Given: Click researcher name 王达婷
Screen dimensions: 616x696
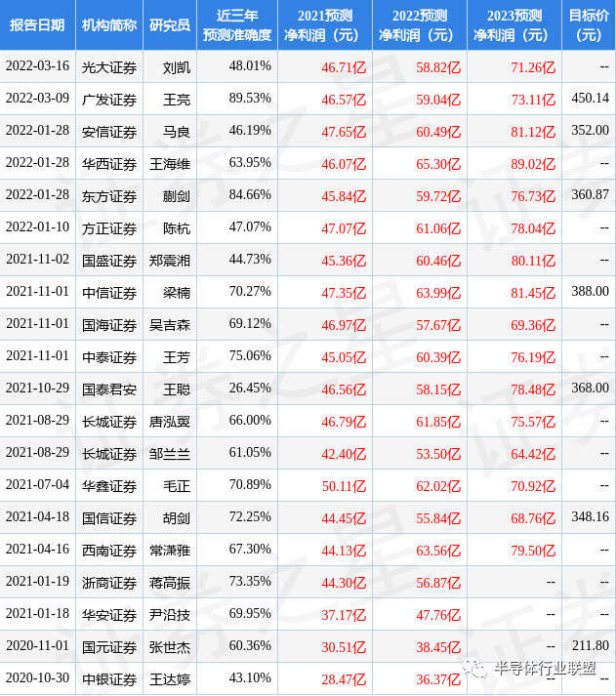Looking at the screenshot, I should pyautogui.click(x=170, y=679).
